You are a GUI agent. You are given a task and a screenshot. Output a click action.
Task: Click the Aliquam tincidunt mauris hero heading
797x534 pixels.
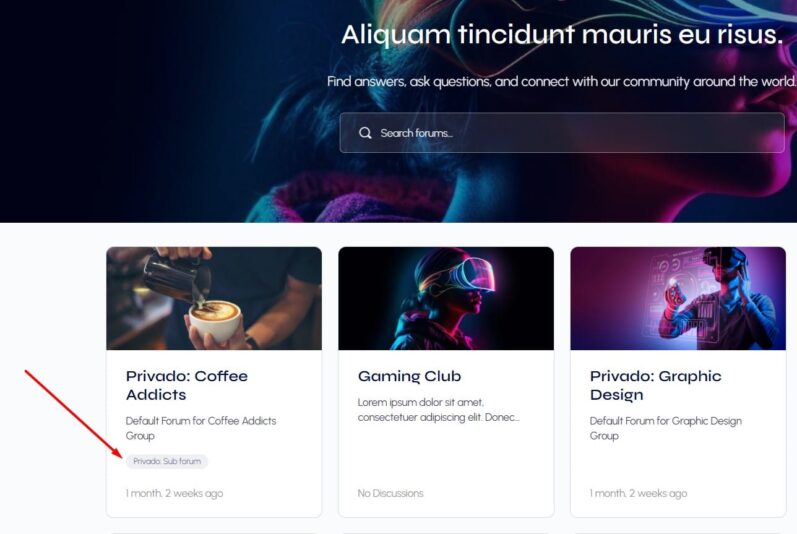click(x=562, y=35)
